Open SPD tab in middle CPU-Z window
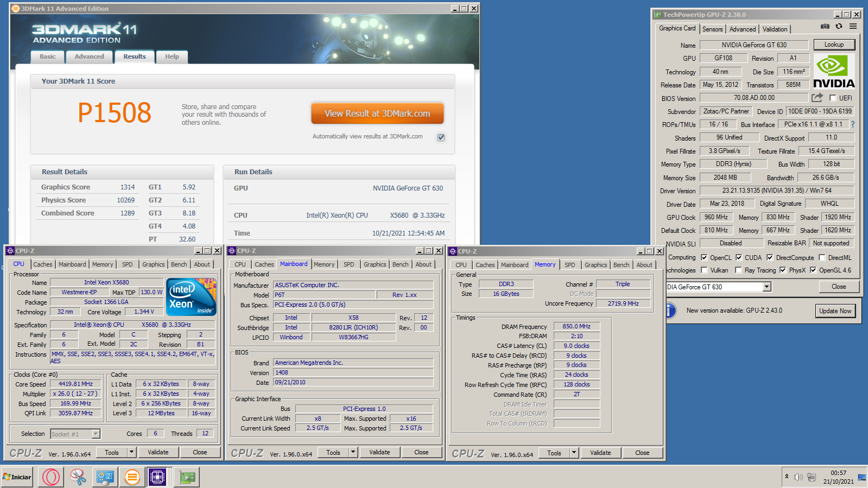This screenshot has width=868, height=488. [349, 264]
